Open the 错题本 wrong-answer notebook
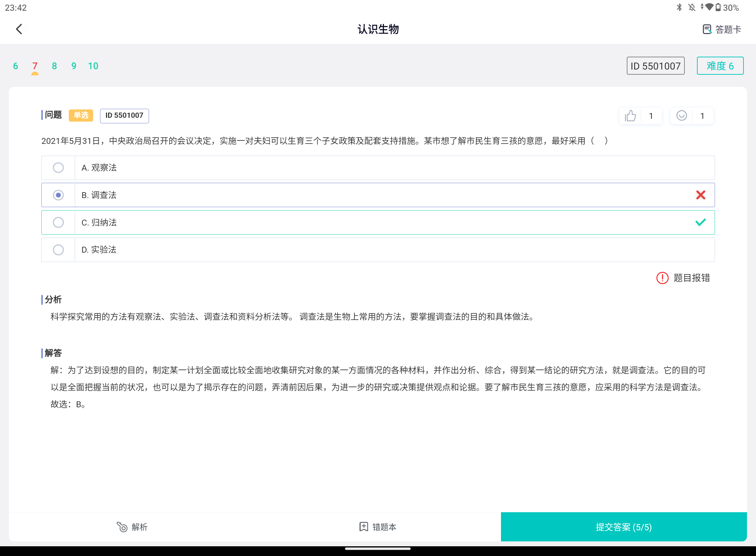 click(377, 527)
